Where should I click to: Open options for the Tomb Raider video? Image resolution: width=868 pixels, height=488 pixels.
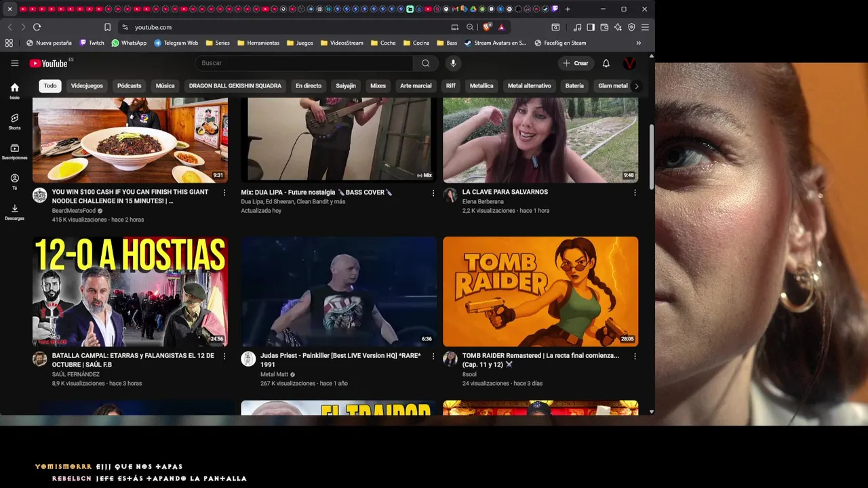[635, 356]
